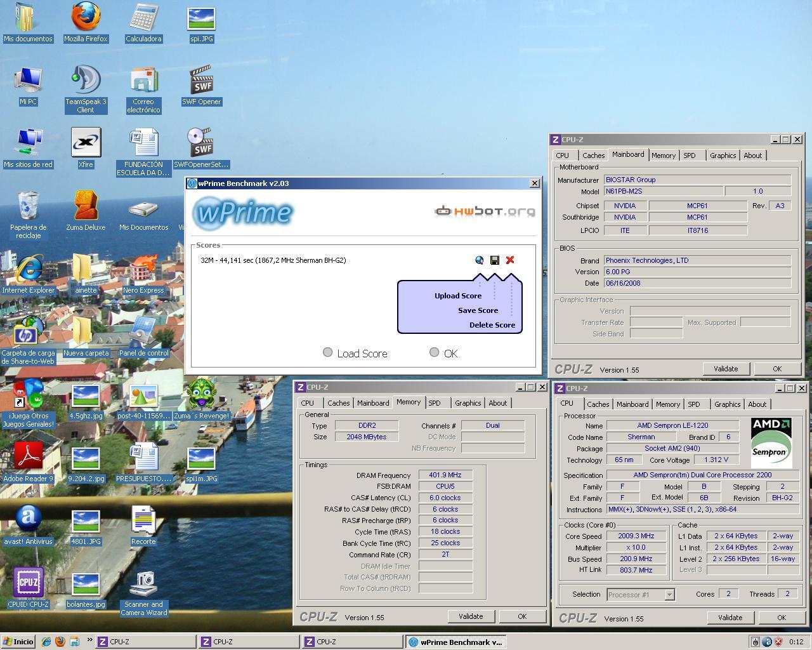Image resolution: width=812 pixels, height=650 pixels.
Task: Select Memory tab in CPU CPU-Z window
Action: [668, 404]
